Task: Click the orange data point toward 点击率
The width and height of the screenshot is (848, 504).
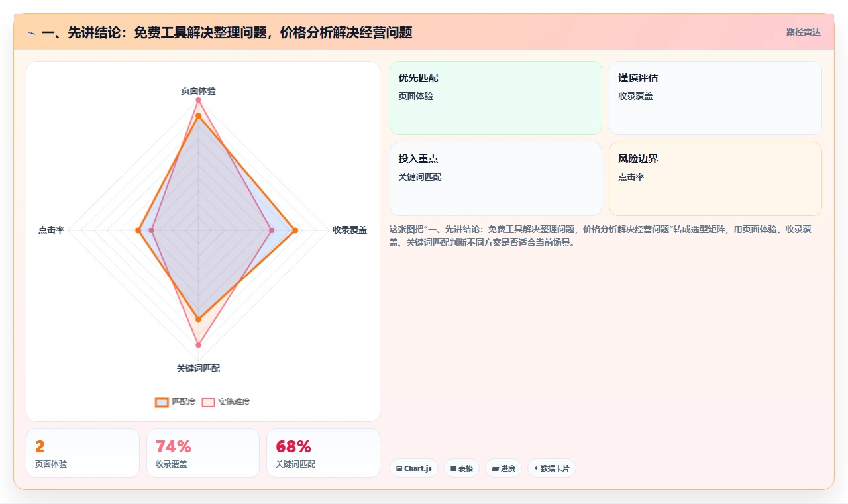Action: pyautogui.click(x=138, y=230)
